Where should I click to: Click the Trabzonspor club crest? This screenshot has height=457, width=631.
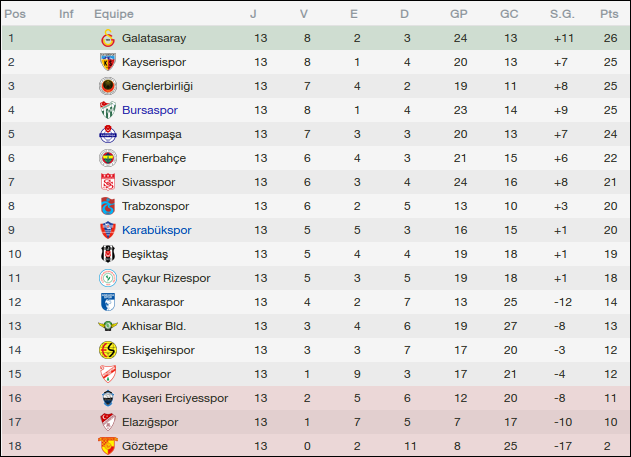[107, 206]
